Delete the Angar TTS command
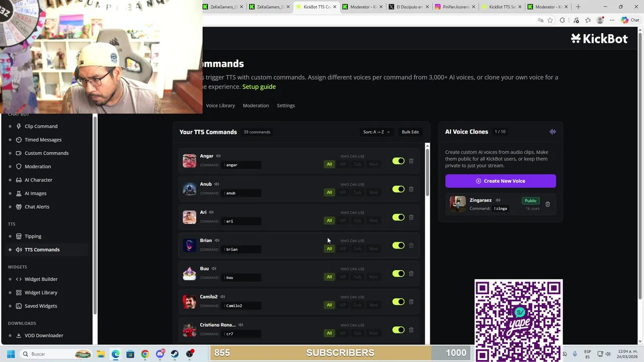Screen dimensions: 644x362 tap(411, 161)
